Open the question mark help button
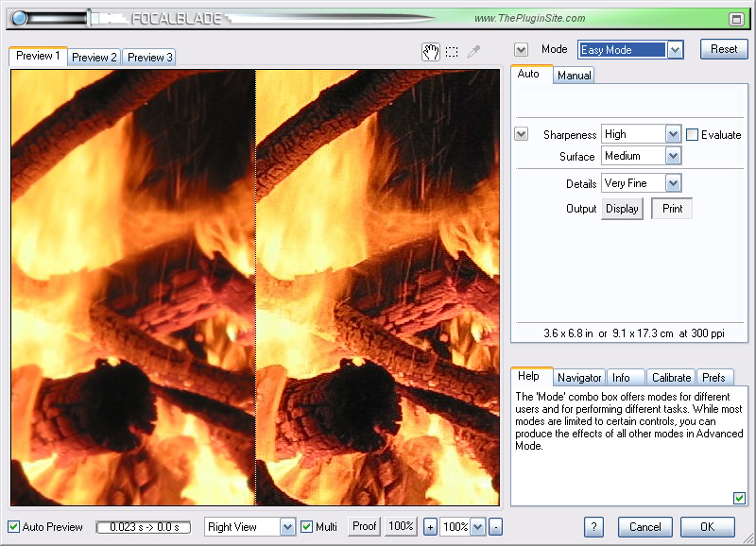Viewport: 756px width, 546px height. [593, 527]
